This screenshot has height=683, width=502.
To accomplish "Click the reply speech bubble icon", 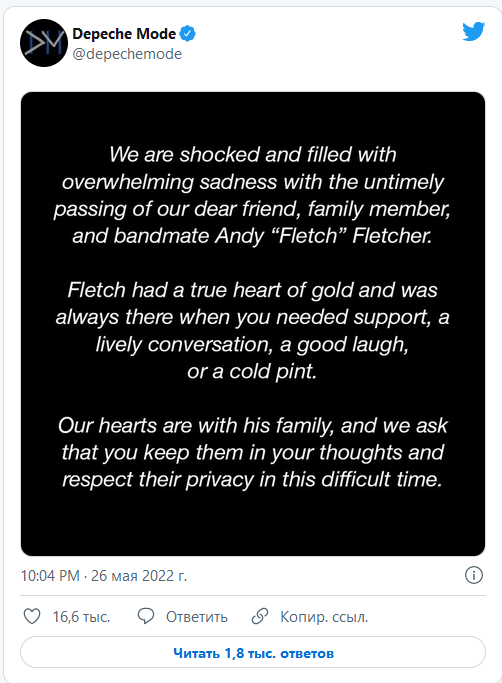I will [x=146, y=616].
